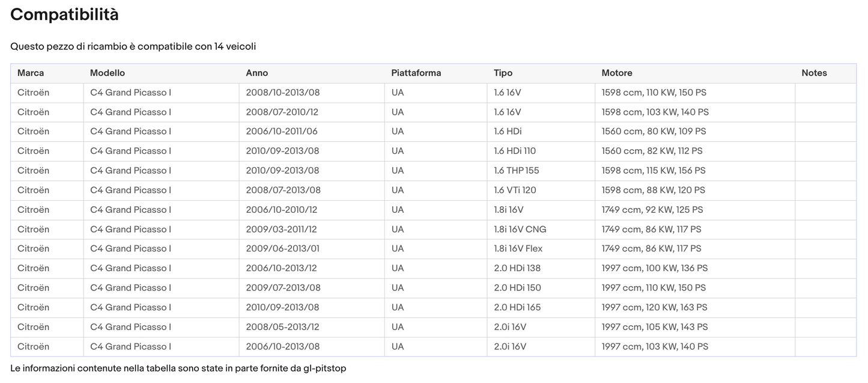The height and width of the screenshot is (383, 868).
Task: Click the Compatibilità section heading
Action: tap(64, 14)
